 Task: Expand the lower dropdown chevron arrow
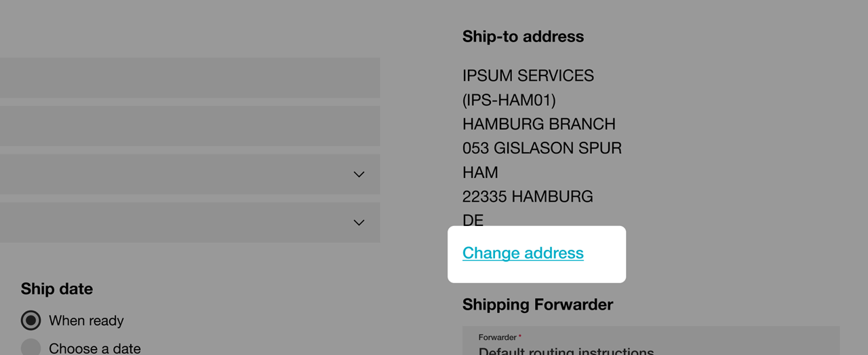[359, 223]
